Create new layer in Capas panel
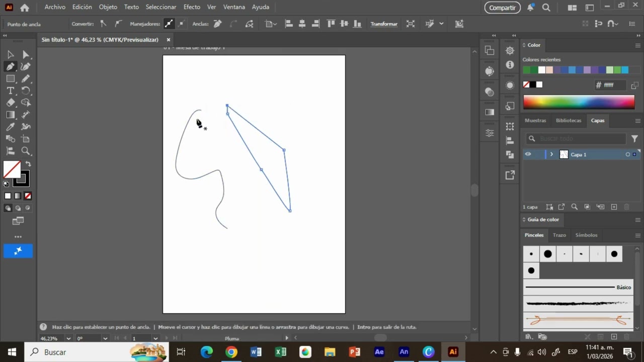 [x=614, y=207]
